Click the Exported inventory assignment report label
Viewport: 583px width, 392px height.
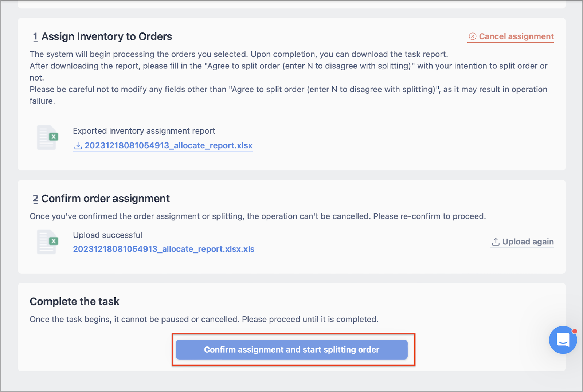[144, 131]
